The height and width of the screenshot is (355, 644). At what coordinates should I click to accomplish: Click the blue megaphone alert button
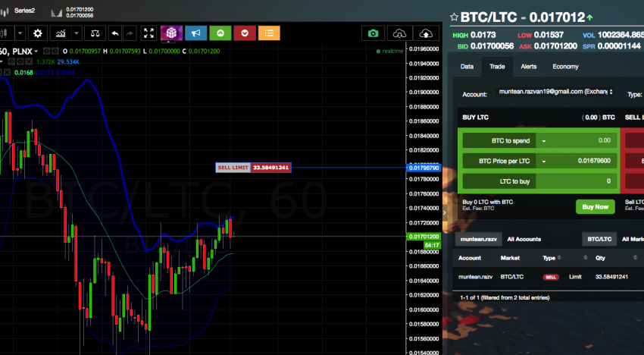coord(196,33)
